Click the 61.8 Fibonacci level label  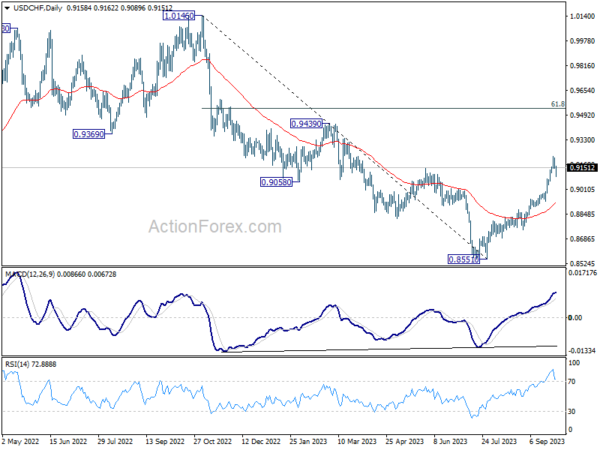coord(558,104)
